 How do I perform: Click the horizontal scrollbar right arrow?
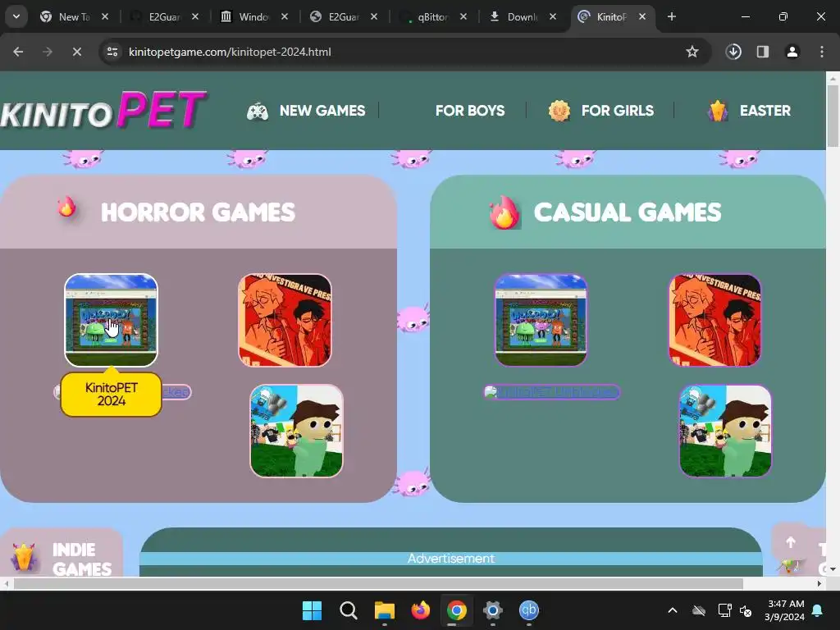coord(819,583)
